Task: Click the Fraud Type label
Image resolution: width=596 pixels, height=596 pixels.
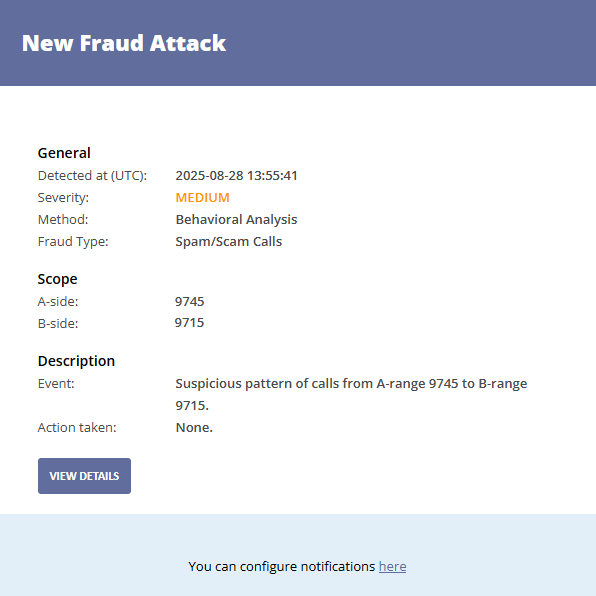Action: coord(73,242)
